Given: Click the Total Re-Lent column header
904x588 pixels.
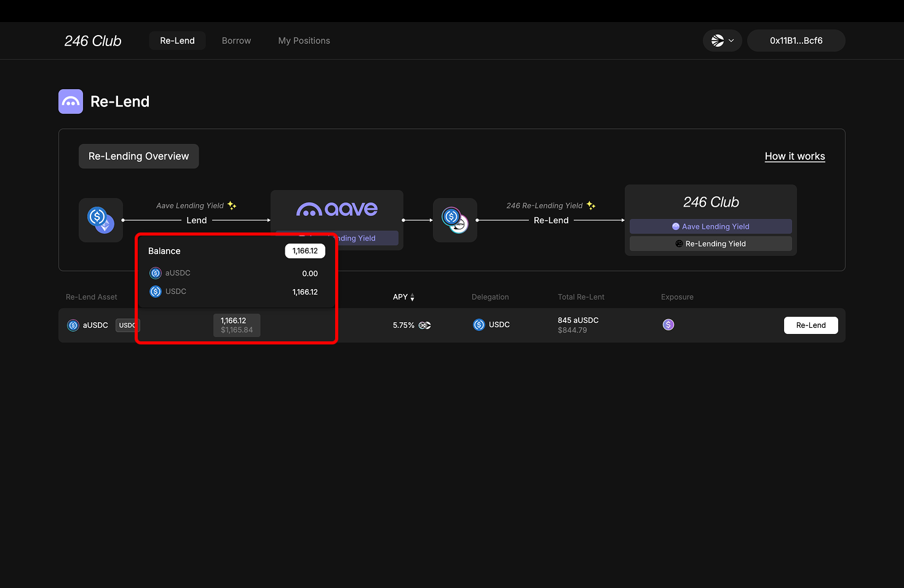Looking at the screenshot, I should click(x=581, y=297).
